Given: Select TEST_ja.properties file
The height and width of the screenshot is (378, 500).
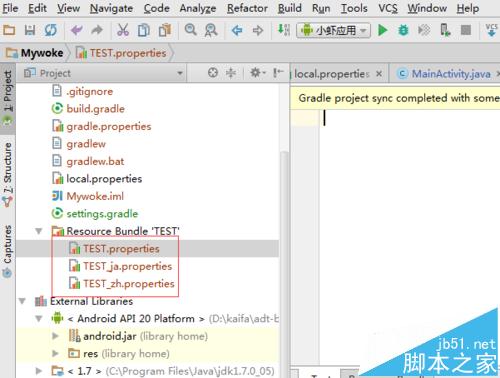Looking at the screenshot, I should (x=120, y=266).
